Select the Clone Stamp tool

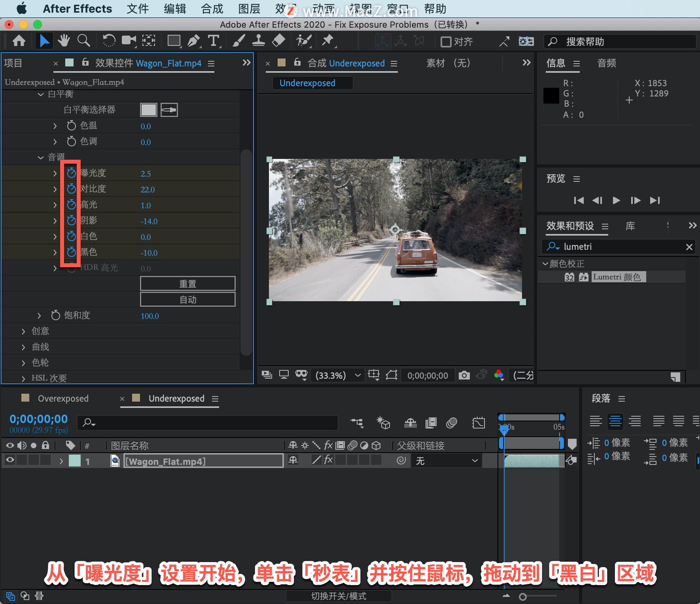pos(259,41)
